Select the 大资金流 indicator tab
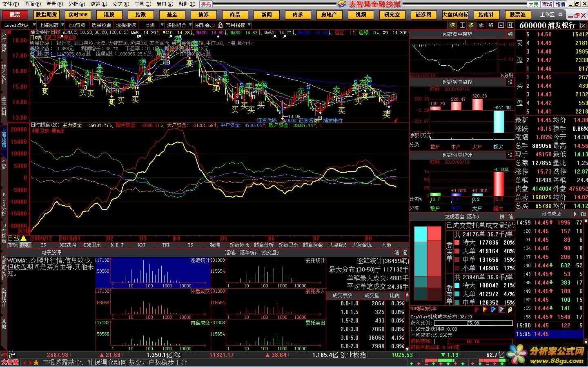588x367 pixels. (x=362, y=245)
